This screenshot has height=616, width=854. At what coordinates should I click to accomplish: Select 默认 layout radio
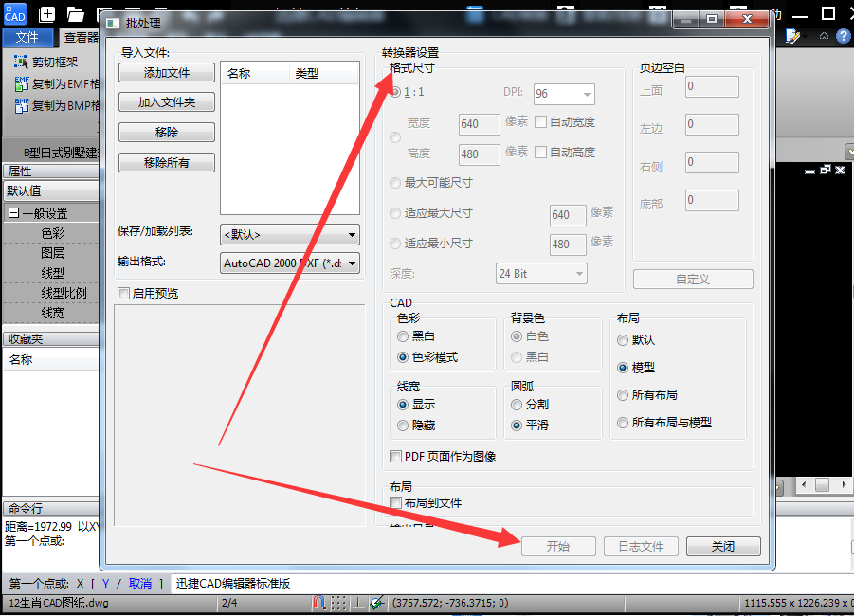[623, 340]
